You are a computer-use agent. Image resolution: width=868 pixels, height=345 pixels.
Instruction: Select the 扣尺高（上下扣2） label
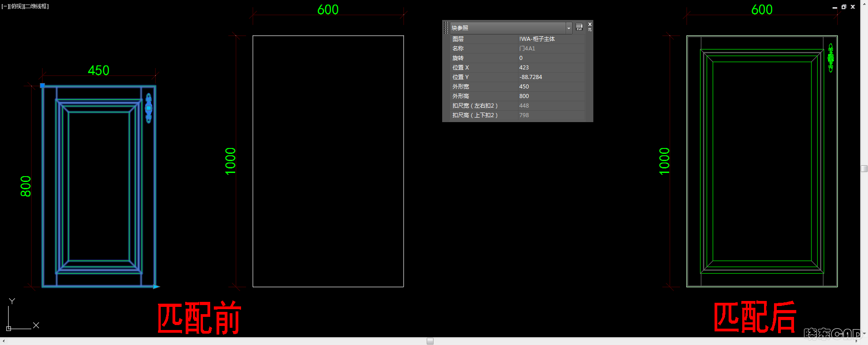[x=475, y=115]
